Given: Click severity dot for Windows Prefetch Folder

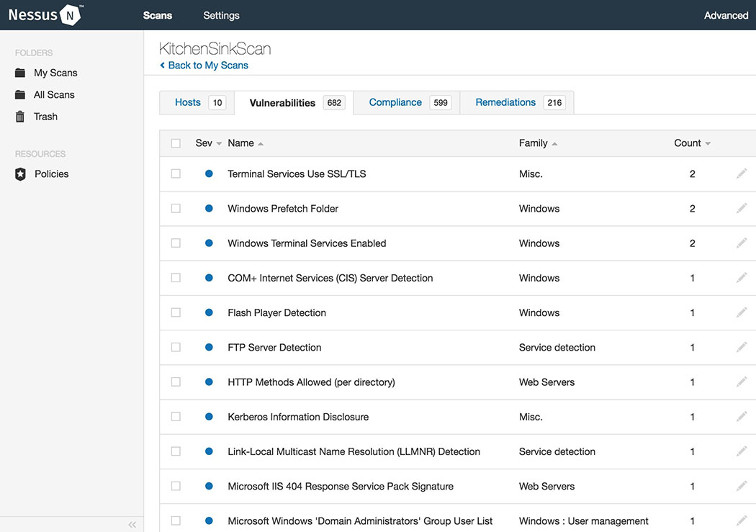Looking at the screenshot, I should (209, 208).
